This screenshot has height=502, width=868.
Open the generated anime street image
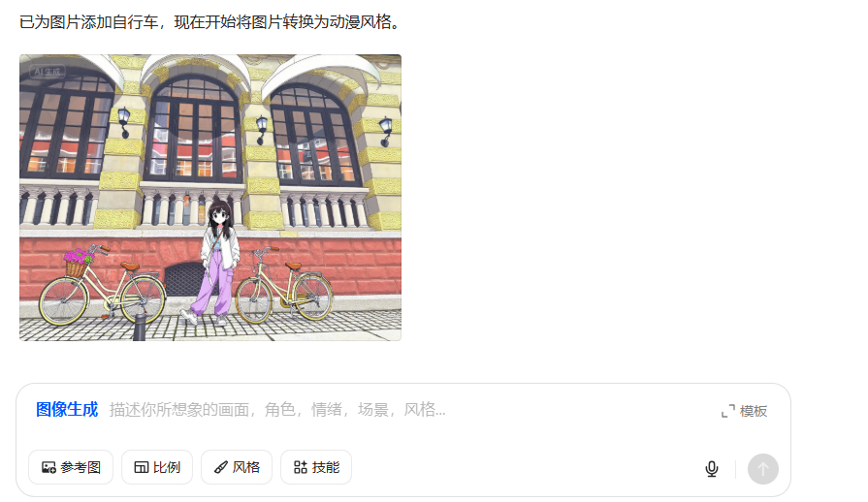coord(210,198)
